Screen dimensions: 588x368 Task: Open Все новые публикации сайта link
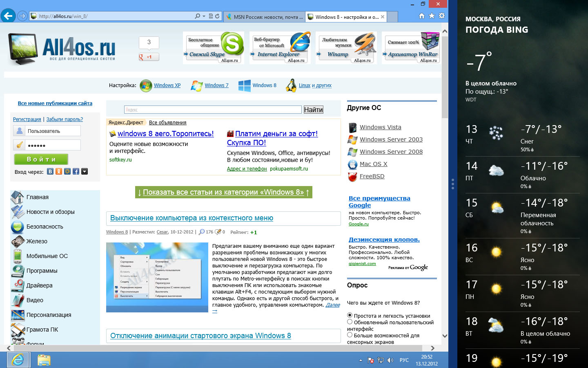pyautogui.click(x=55, y=103)
